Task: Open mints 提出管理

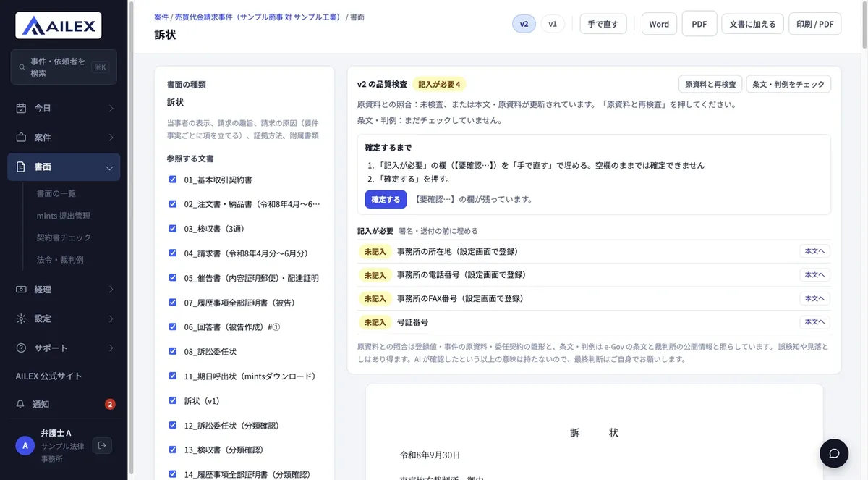Action: coord(64,216)
